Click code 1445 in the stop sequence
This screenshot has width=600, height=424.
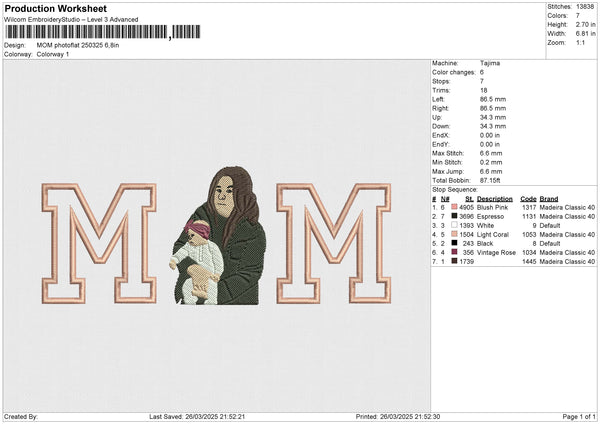point(529,262)
